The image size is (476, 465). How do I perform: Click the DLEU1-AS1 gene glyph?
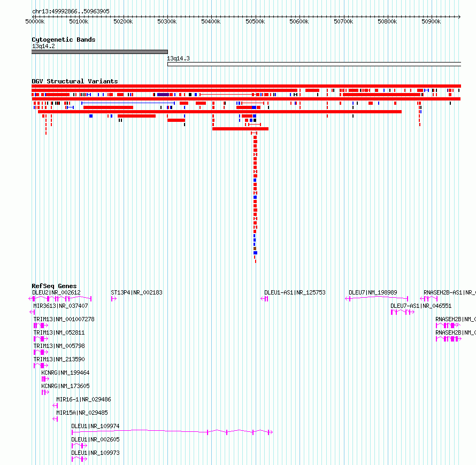pos(264,299)
